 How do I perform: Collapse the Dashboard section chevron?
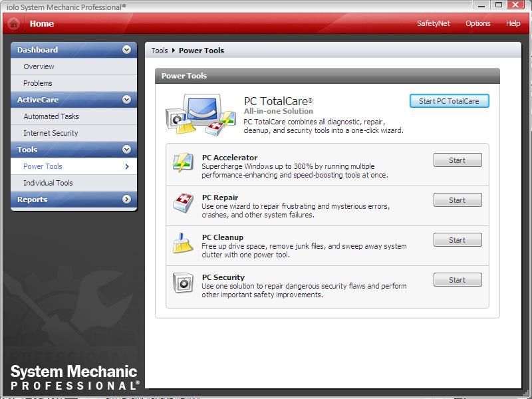[x=126, y=50]
